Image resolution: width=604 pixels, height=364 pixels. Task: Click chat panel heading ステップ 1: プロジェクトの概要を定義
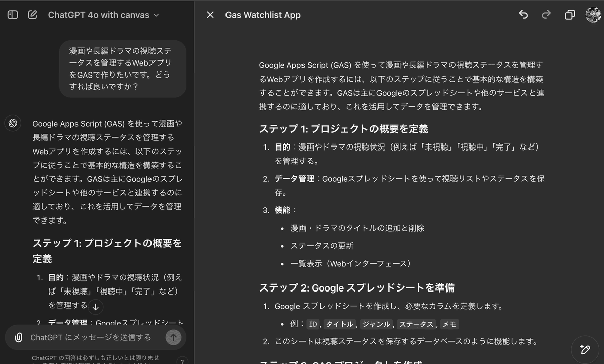coord(107,251)
